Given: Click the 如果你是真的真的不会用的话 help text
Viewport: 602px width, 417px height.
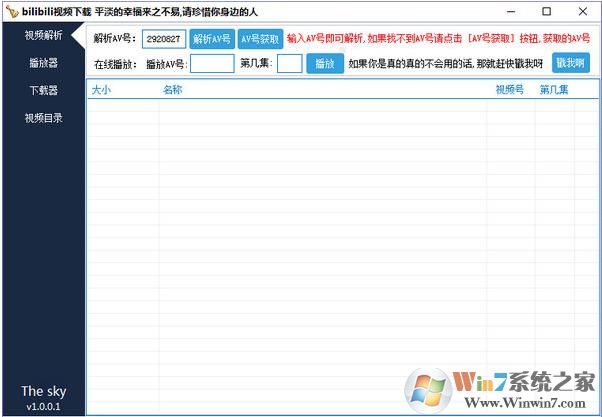Looking at the screenshot, I should pos(446,63).
